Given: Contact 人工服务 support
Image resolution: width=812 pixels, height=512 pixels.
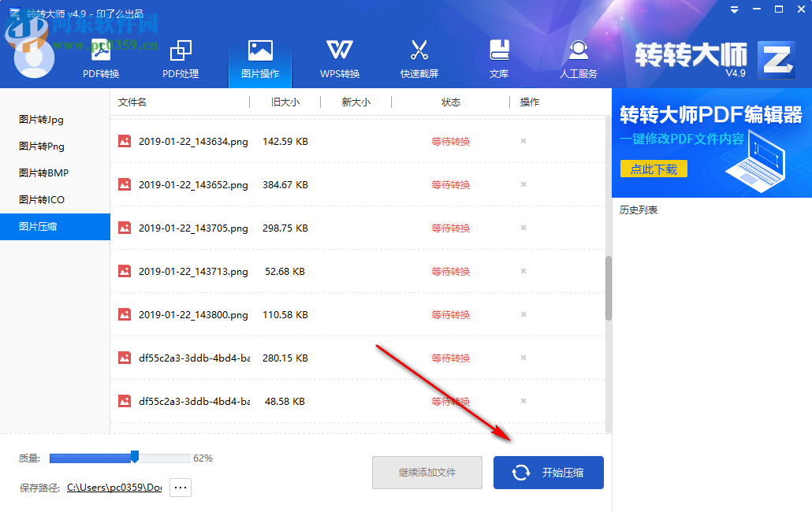Looking at the screenshot, I should tap(578, 58).
